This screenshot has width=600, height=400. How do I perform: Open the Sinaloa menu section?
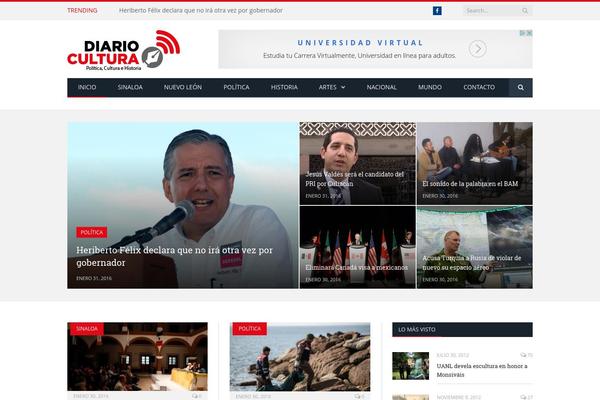[130, 87]
